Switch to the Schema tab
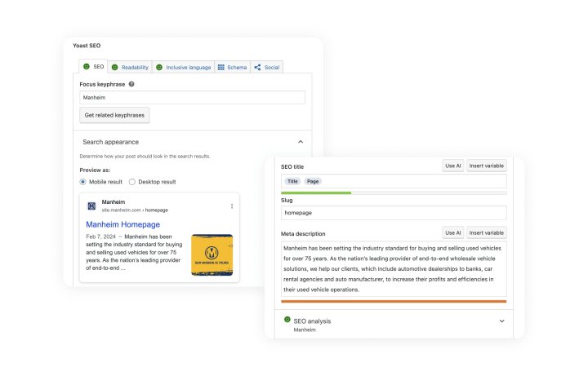588x376 pixels. point(232,68)
